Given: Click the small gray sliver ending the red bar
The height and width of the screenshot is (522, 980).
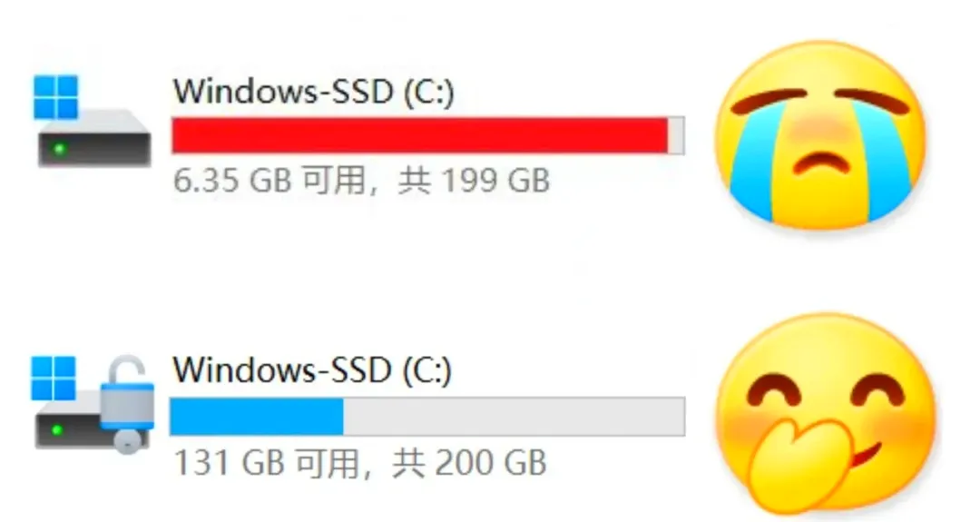Looking at the screenshot, I should pyautogui.click(x=676, y=135).
